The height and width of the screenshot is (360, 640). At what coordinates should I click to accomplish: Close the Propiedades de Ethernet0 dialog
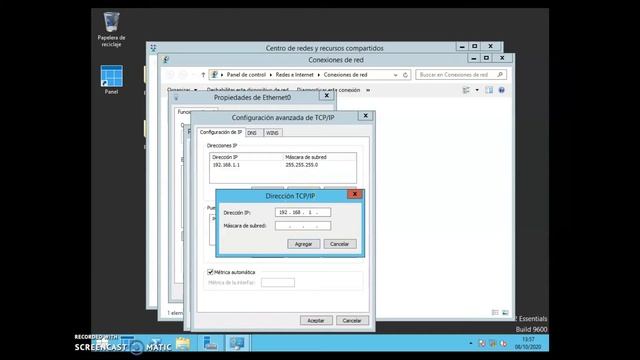click(327, 96)
